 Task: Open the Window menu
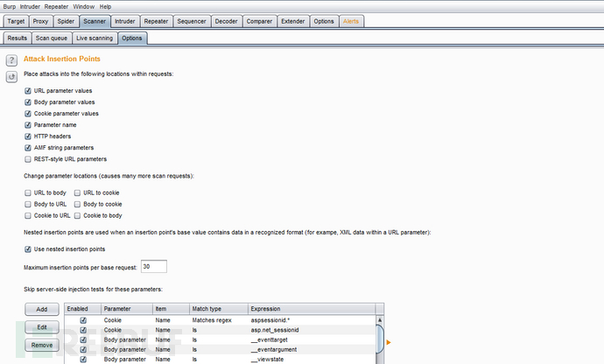pos(83,6)
